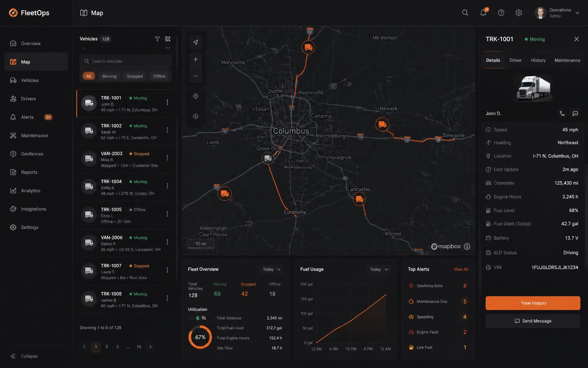Select truck marker near Lancaster on map
This screenshot has width=588, height=368.
click(x=359, y=199)
